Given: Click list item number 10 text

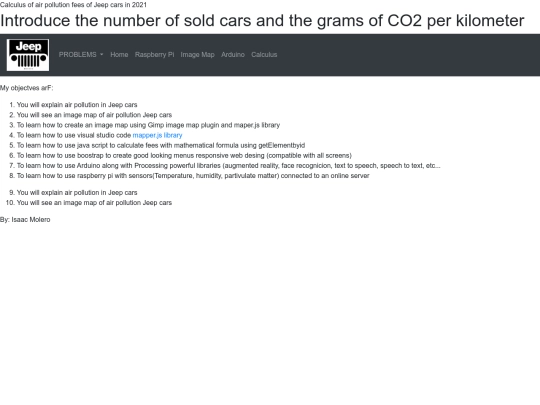Looking at the screenshot, I should pos(94,203).
